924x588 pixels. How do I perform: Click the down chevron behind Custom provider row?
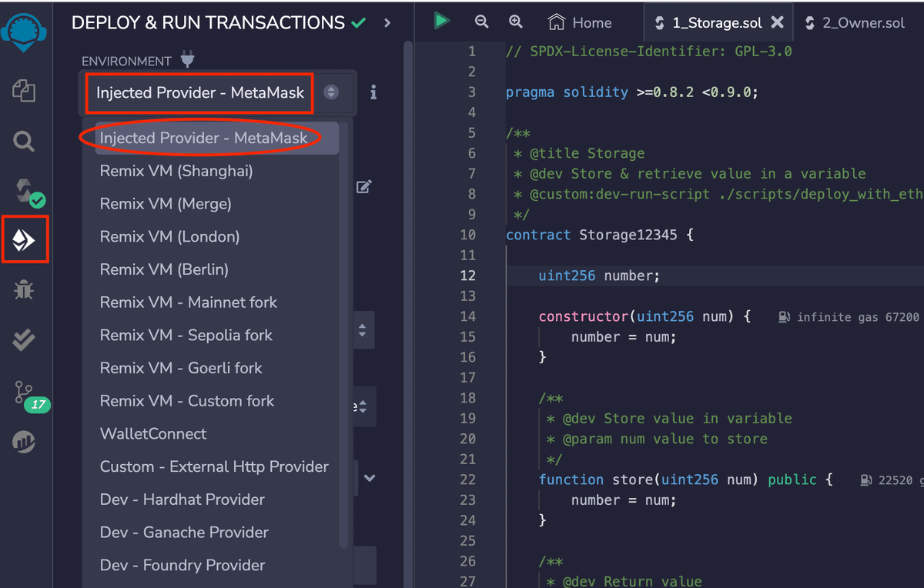(370, 478)
